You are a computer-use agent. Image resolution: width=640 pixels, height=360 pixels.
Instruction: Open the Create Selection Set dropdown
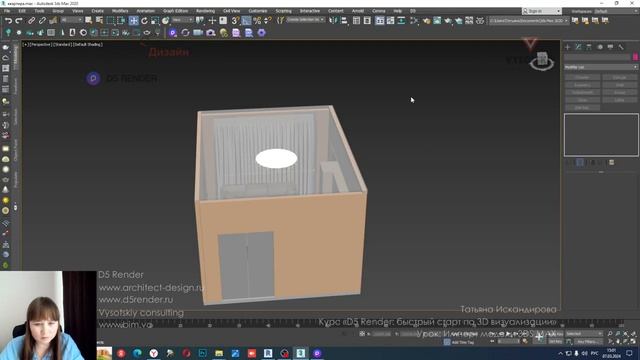[305, 20]
